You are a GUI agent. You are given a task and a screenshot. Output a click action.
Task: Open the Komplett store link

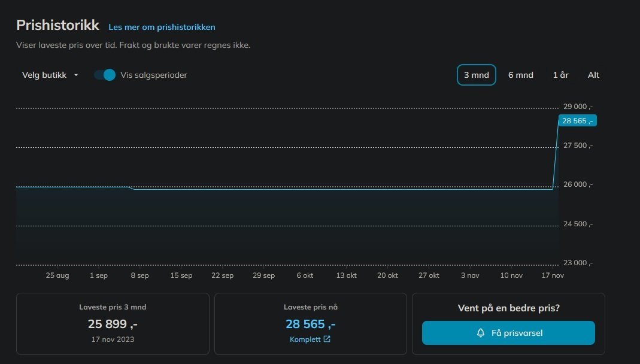coord(305,339)
